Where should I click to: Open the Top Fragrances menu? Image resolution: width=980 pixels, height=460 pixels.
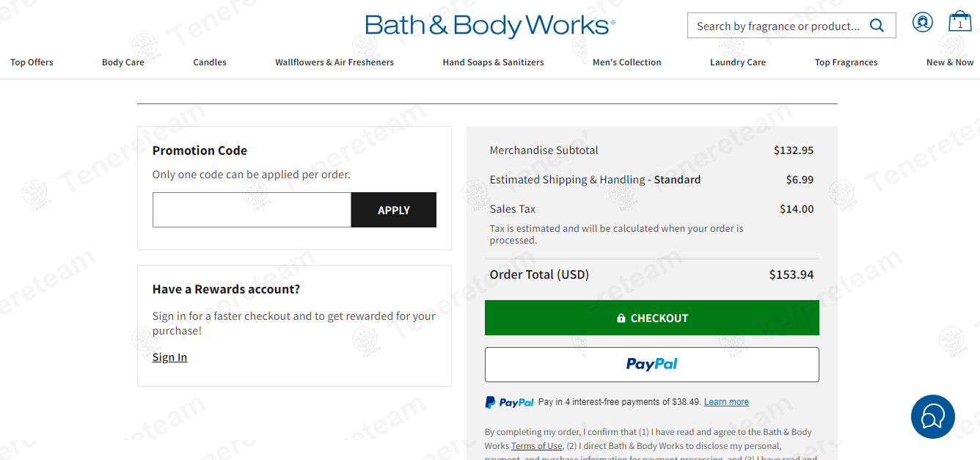pyautogui.click(x=846, y=62)
